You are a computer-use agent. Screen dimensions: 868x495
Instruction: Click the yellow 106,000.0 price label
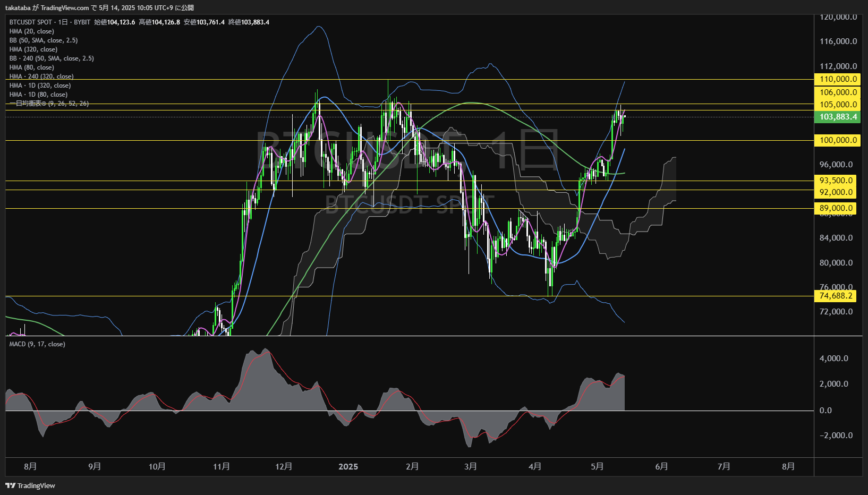(837, 92)
